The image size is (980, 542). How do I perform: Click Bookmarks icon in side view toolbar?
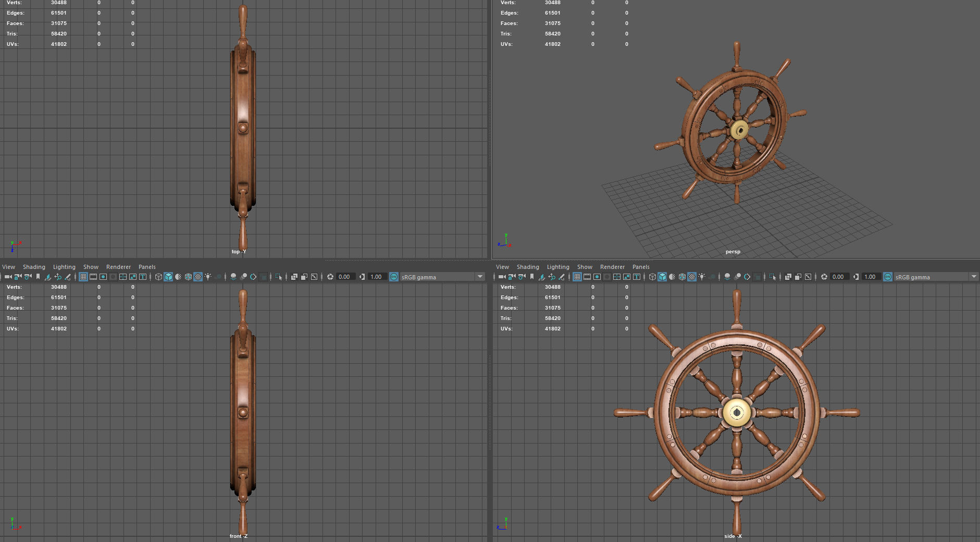pos(532,277)
